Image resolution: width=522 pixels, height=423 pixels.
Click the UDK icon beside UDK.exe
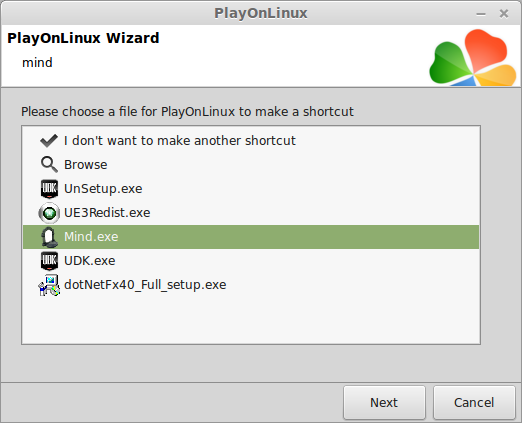[x=49, y=261]
